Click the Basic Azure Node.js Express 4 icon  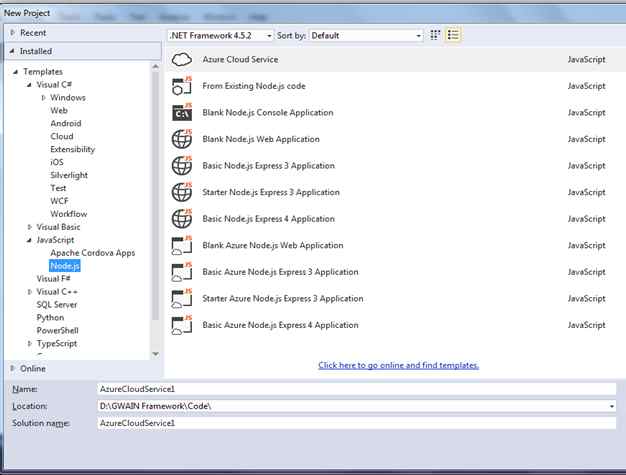tap(182, 325)
